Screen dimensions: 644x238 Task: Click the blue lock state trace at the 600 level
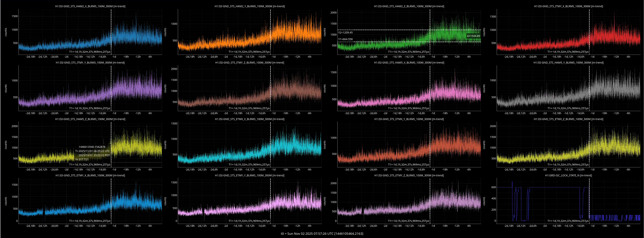pyautogui.click(x=555, y=187)
